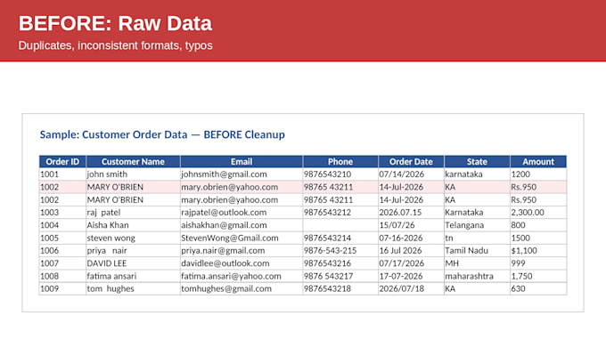Select amount cell '999'
Viewport: 606px width, 364px height.
pyautogui.click(x=538, y=263)
